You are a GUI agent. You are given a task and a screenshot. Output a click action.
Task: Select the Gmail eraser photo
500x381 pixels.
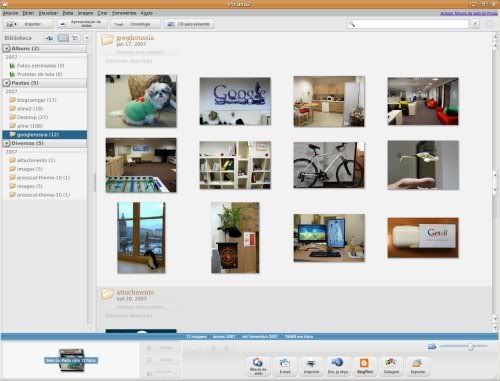click(x=423, y=238)
